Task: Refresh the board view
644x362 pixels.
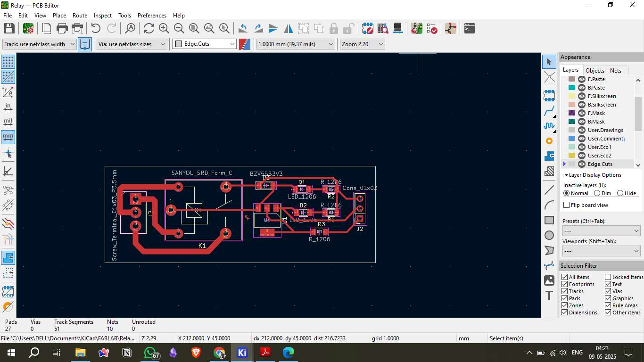Action: (x=149, y=28)
